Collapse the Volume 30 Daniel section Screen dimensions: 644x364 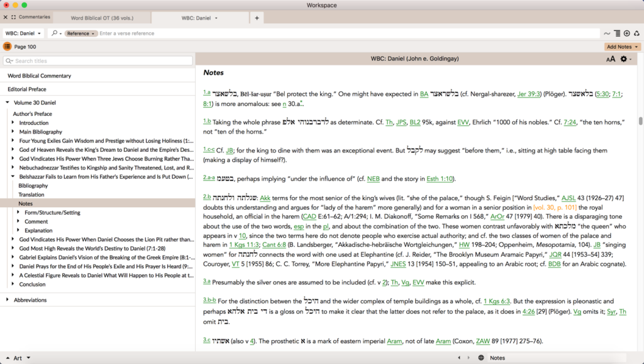pos(8,103)
